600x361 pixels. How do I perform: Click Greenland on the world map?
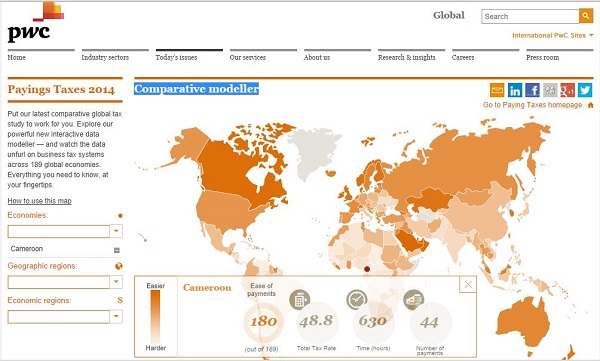(x=312, y=151)
